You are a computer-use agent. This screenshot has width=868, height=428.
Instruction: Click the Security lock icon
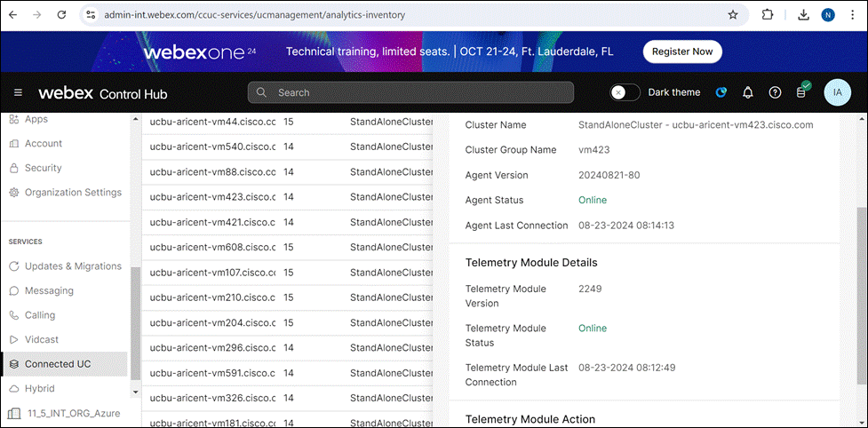14,168
